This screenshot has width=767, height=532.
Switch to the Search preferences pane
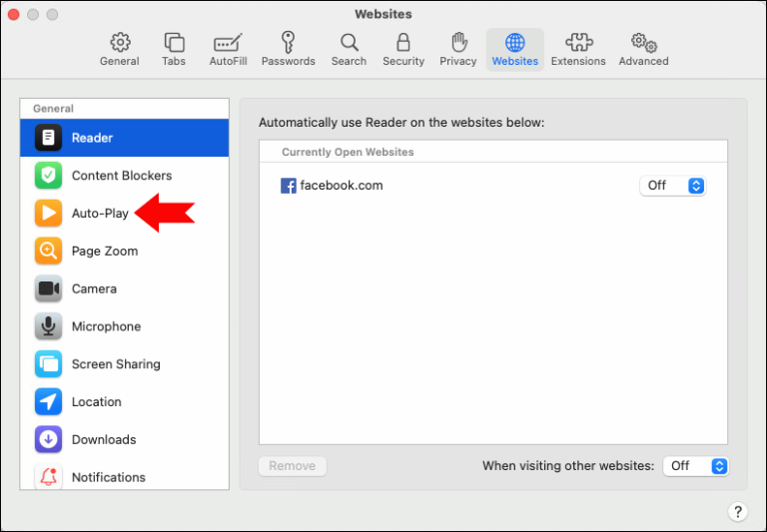click(349, 49)
